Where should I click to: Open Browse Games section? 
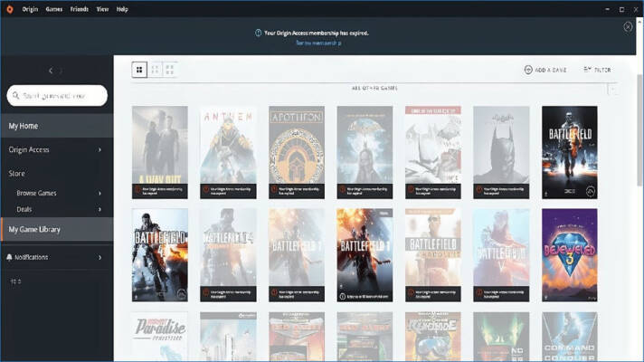(57, 193)
